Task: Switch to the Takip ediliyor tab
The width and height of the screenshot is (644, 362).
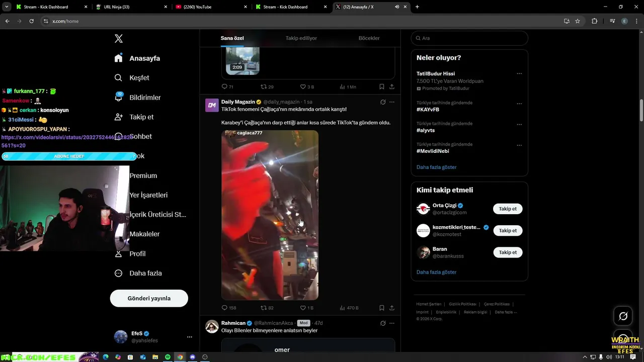Action: (x=301, y=38)
